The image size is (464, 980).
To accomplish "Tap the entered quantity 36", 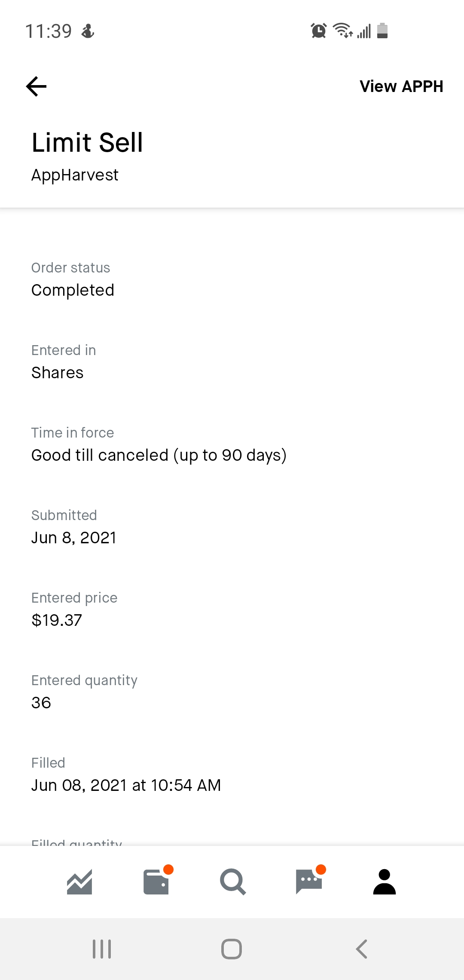I will [x=41, y=703].
